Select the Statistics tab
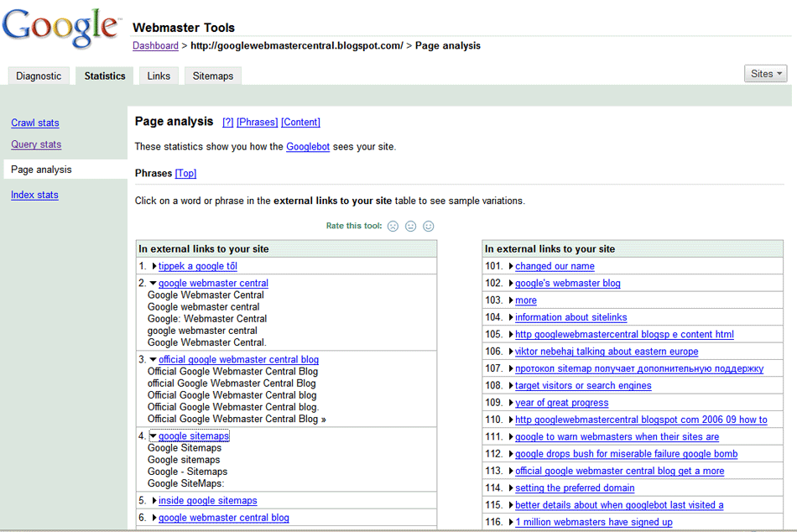This screenshot has height=532, width=797. [x=105, y=76]
